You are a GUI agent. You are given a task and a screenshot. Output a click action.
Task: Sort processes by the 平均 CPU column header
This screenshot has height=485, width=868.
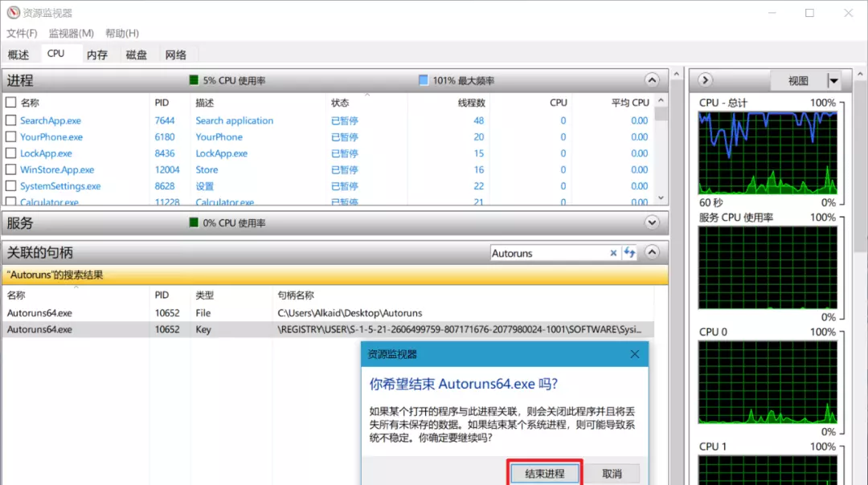tap(630, 102)
